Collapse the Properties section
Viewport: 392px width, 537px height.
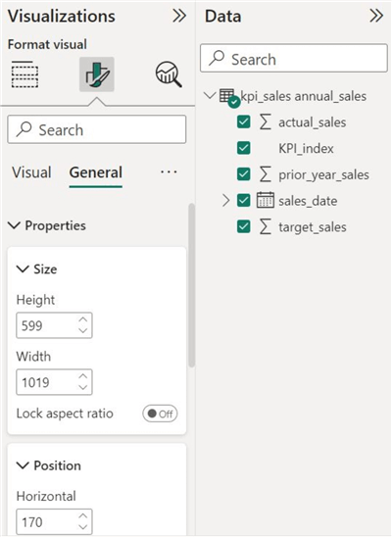click(14, 225)
